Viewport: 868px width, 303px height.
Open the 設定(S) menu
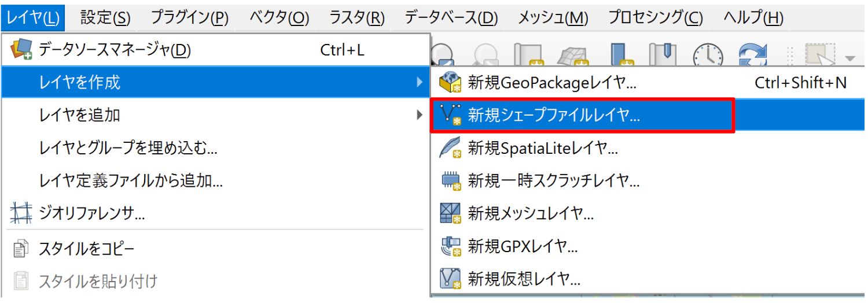pos(105,17)
